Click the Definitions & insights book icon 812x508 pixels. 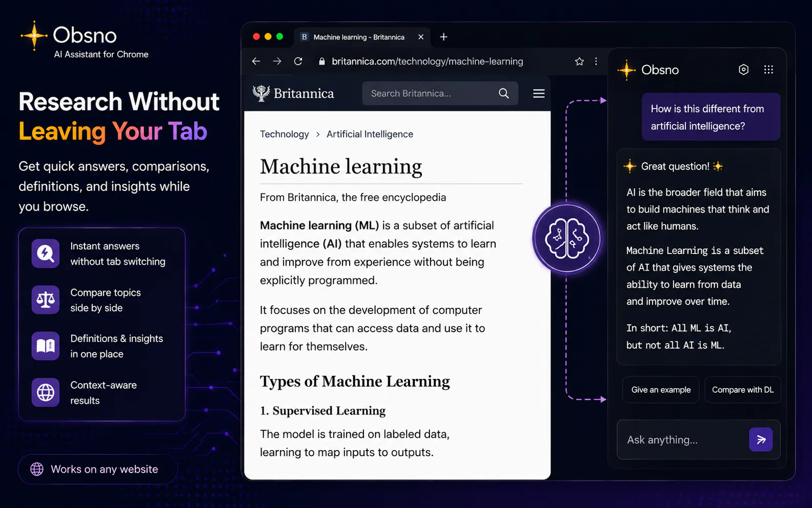(46, 346)
